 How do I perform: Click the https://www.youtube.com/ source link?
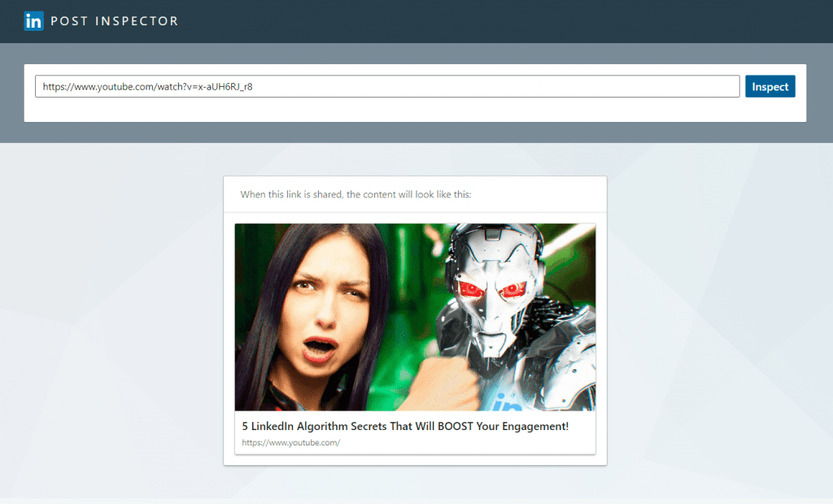click(x=292, y=442)
